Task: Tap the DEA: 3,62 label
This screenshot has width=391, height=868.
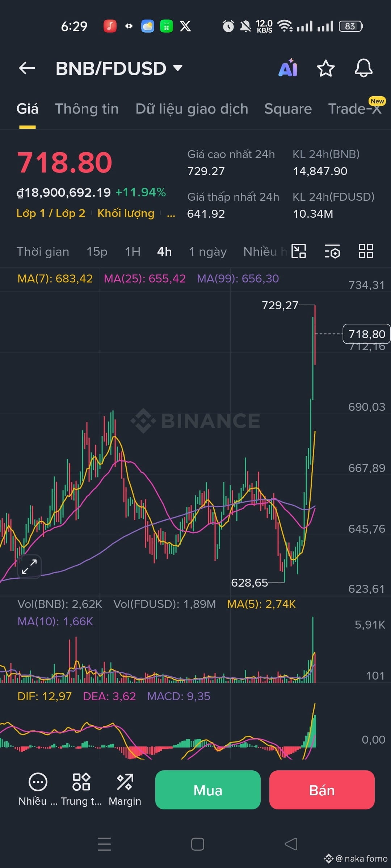Action: pos(109,696)
